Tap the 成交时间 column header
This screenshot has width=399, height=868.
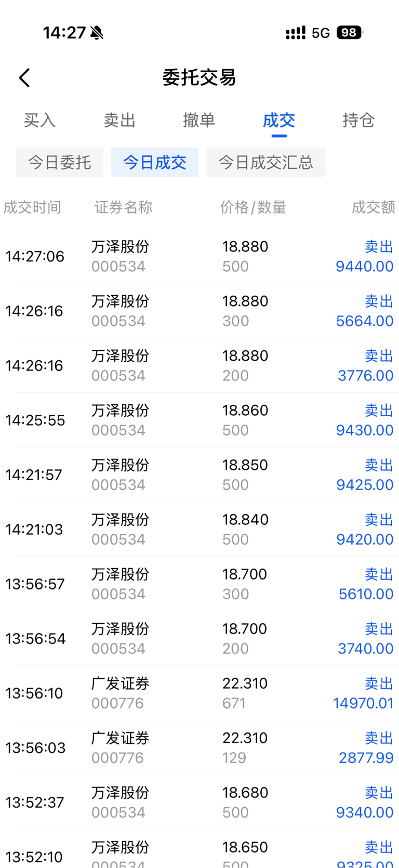point(32,207)
